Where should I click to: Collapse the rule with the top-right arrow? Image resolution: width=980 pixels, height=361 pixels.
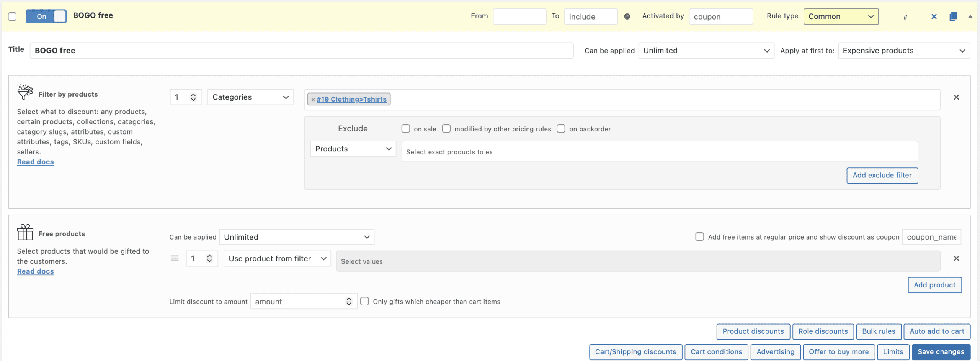point(970,16)
